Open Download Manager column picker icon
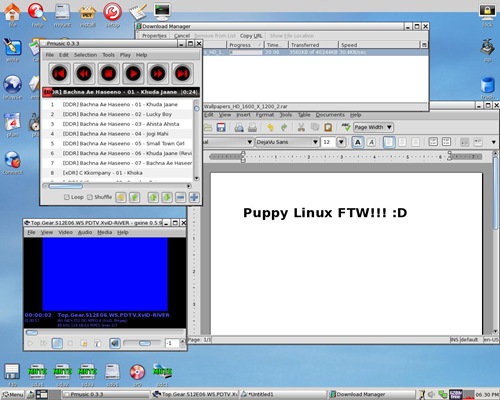This screenshot has height=400, width=500. (x=424, y=45)
